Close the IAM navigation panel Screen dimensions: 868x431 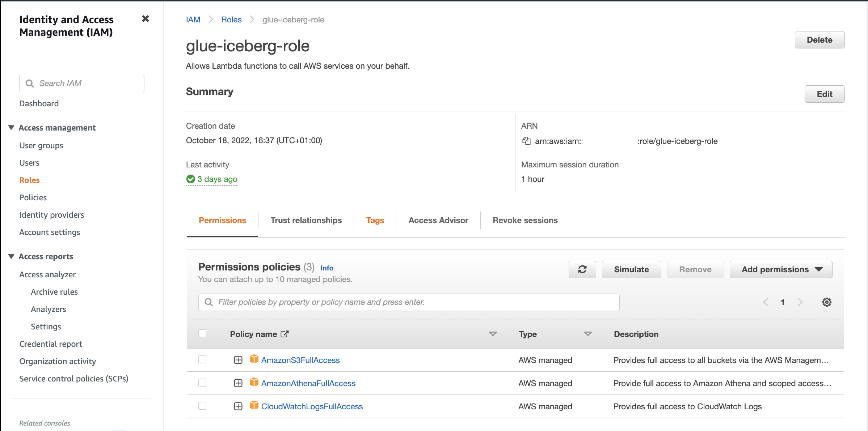pyautogui.click(x=146, y=19)
